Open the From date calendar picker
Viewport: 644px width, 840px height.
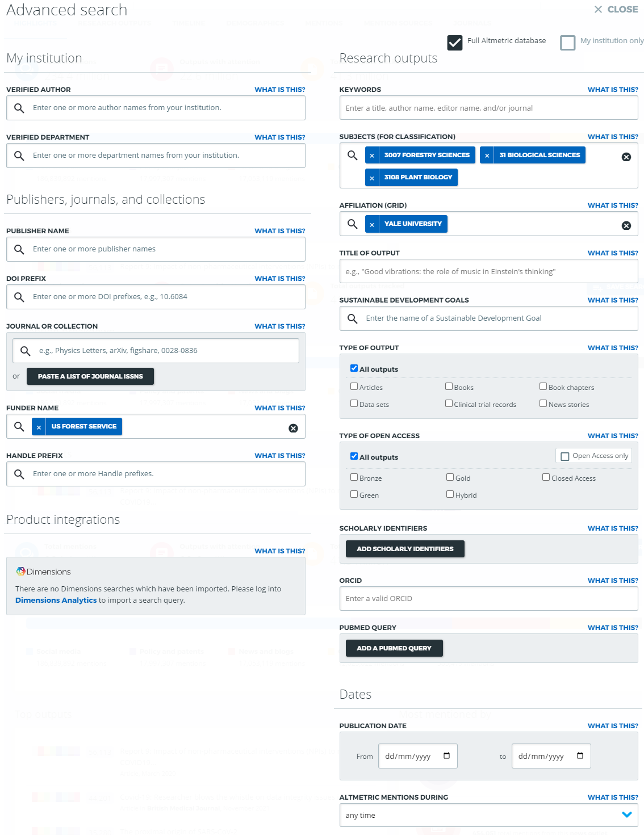coord(446,755)
